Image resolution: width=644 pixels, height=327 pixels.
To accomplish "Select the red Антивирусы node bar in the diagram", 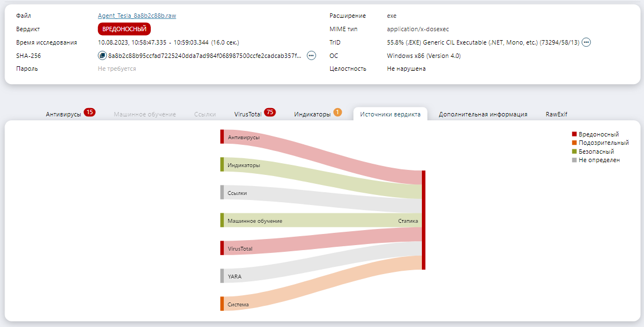I will [x=222, y=137].
